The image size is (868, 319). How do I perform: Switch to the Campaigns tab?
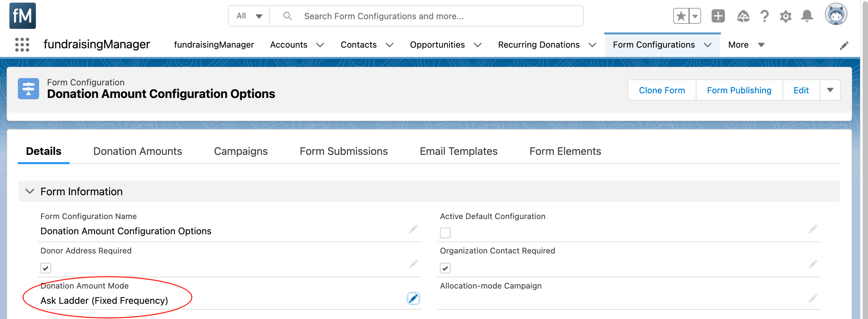tap(241, 152)
